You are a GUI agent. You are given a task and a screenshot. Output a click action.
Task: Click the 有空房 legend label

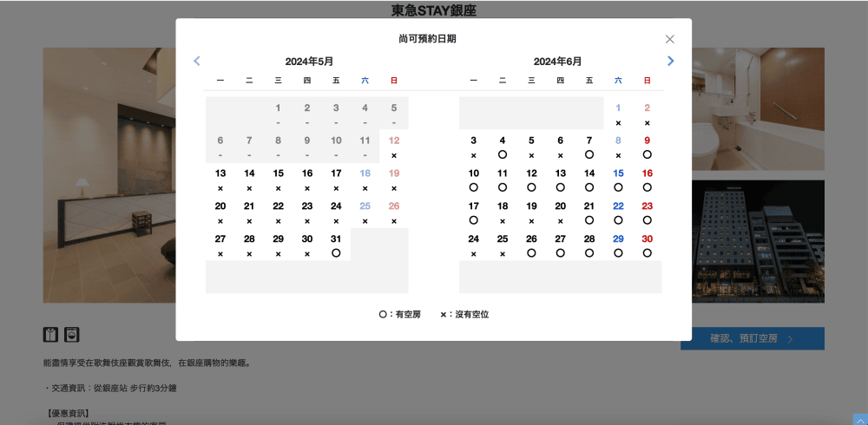pos(408,314)
